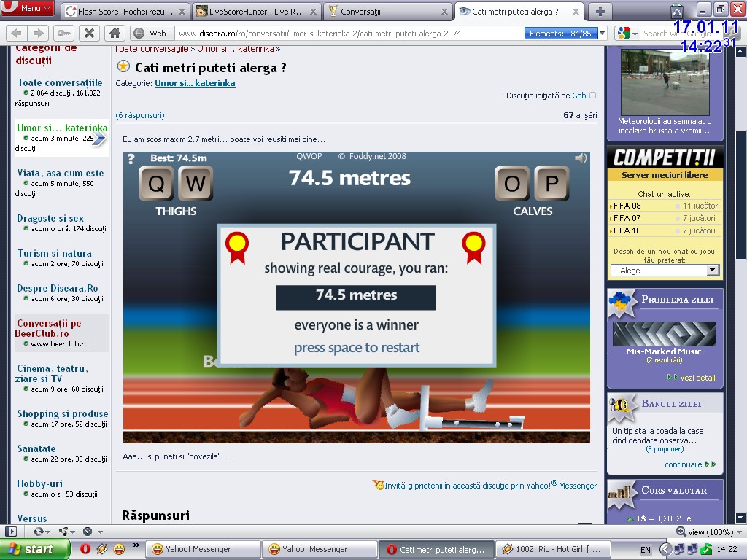This screenshot has width=747, height=560.
Task: Mute the QWOP game sound speaker
Action: [x=580, y=158]
